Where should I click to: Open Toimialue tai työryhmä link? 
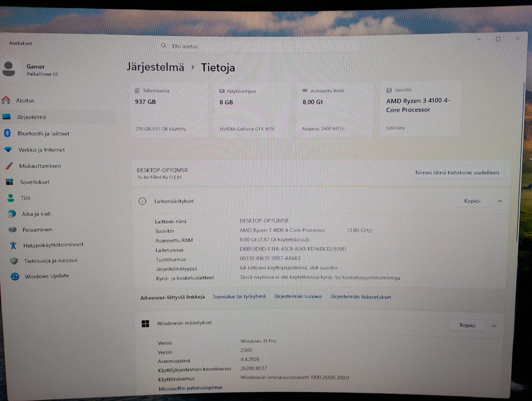tap(239, 296)
